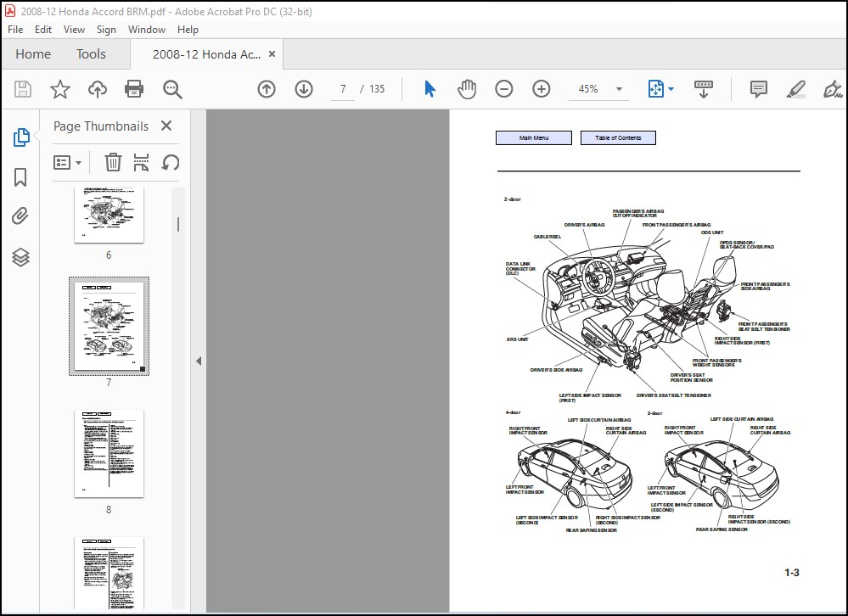This screenshot has width=848, height=616.
Task: Open the Sign menu
Action: pyautogui.click(x=107, y=30)
